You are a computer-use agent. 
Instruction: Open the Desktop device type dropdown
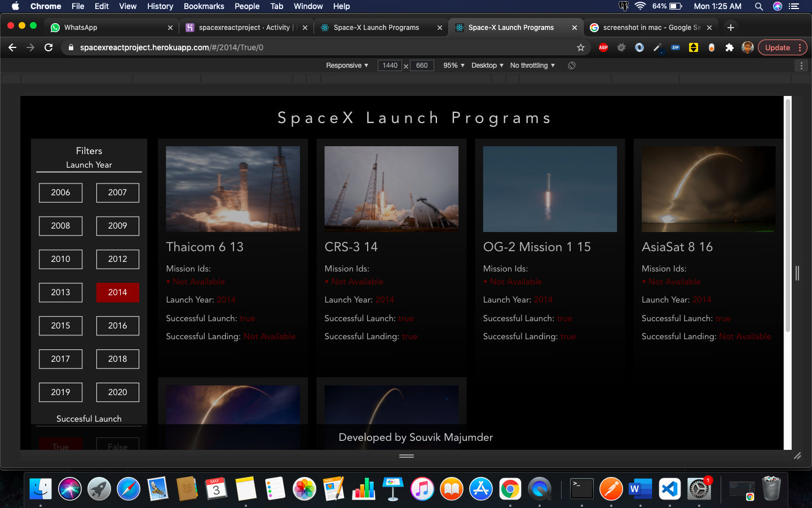coord(487,65)
